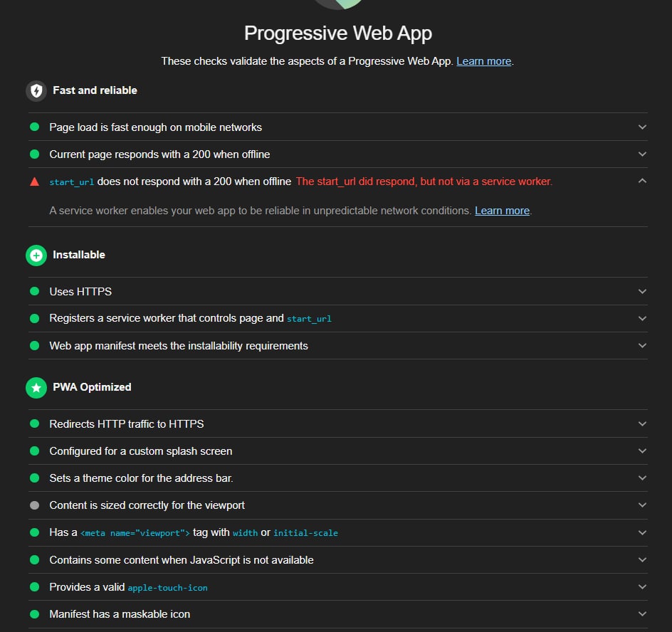Expand 'Manifest has a maskable icon' chevron

pos(642,614)
